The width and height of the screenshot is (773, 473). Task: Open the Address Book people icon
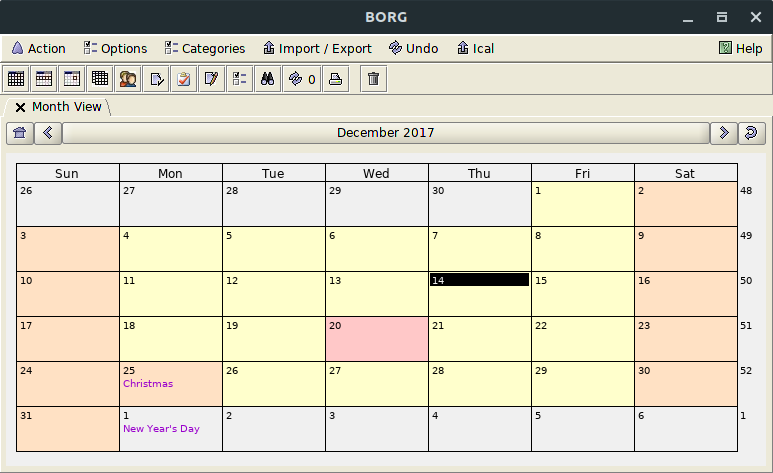tap(128, 79)
